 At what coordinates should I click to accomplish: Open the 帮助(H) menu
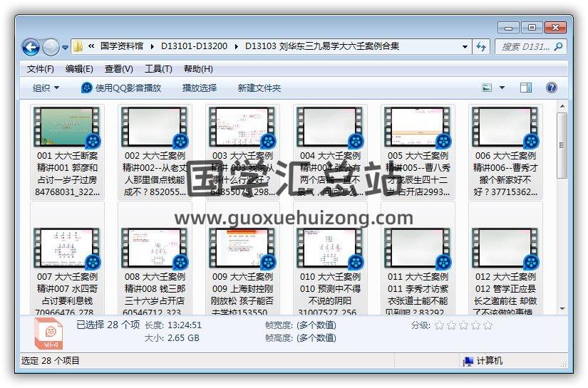tap(198, 69)
